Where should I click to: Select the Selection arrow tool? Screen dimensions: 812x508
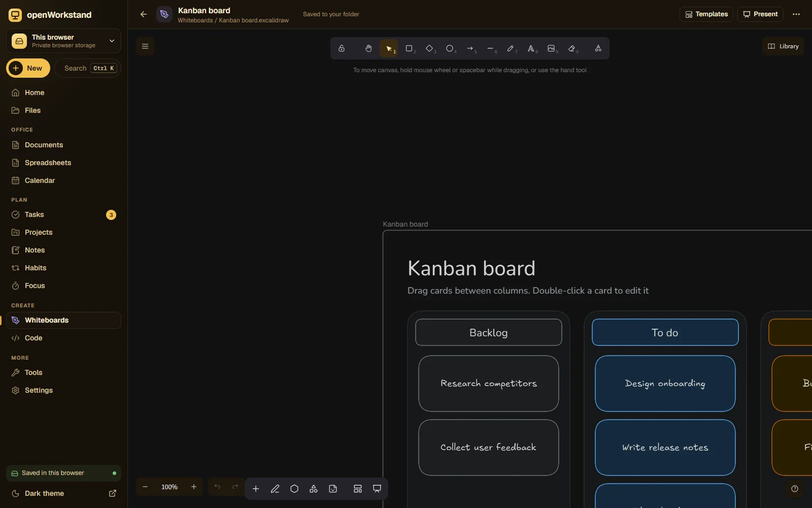tap(389, 48)
